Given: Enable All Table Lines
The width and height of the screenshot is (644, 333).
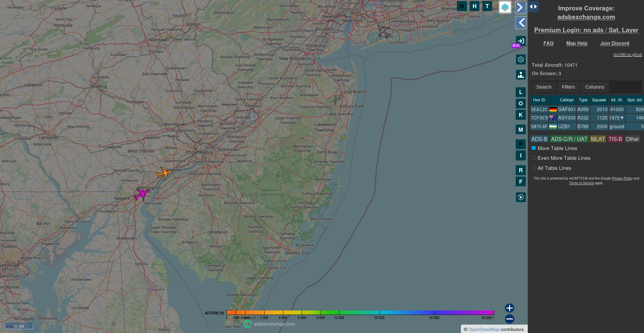Looking at the screenshot, I should click(x=533, y=168).
